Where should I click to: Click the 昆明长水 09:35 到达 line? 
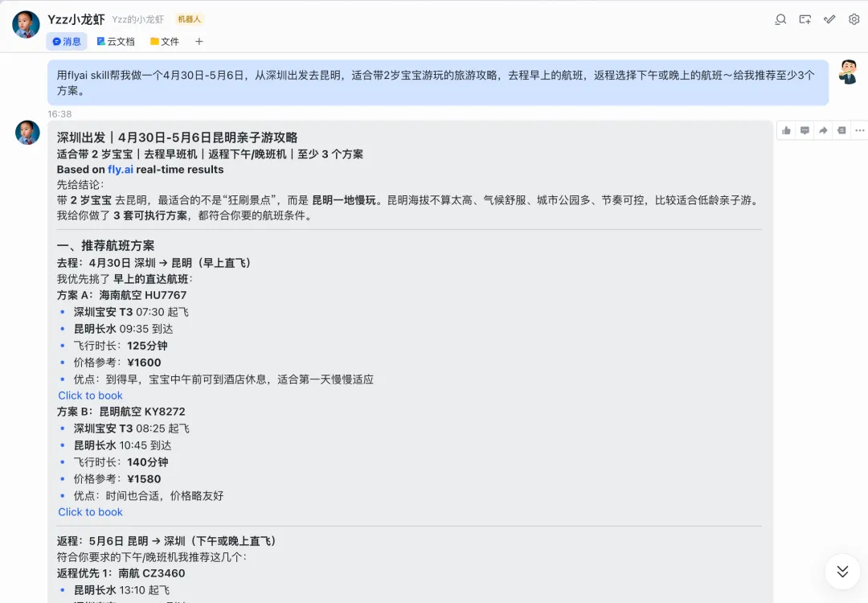click(124, 329)
